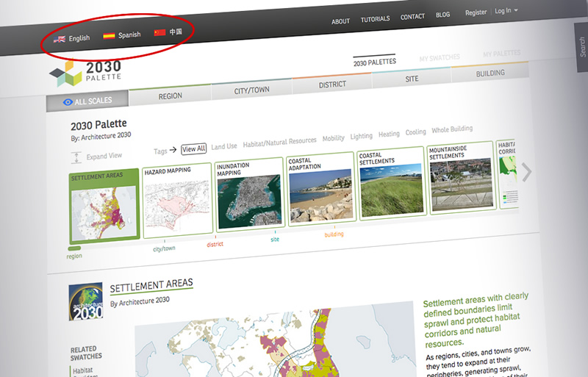588x377 pixels.
Task: Click the Register link
Action: (x=476, y=12)
